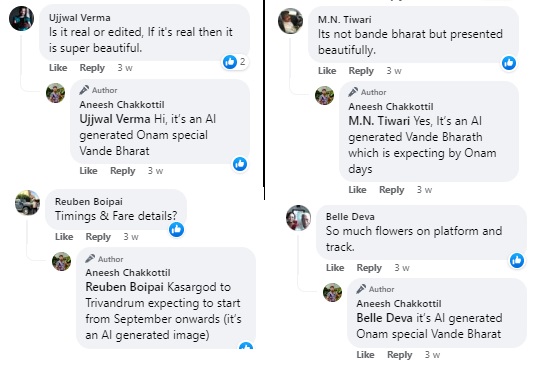The image size is (555, 367).
Task: Reply to M.N. Tiwari's comment
Action: click(x=361, y=71)
